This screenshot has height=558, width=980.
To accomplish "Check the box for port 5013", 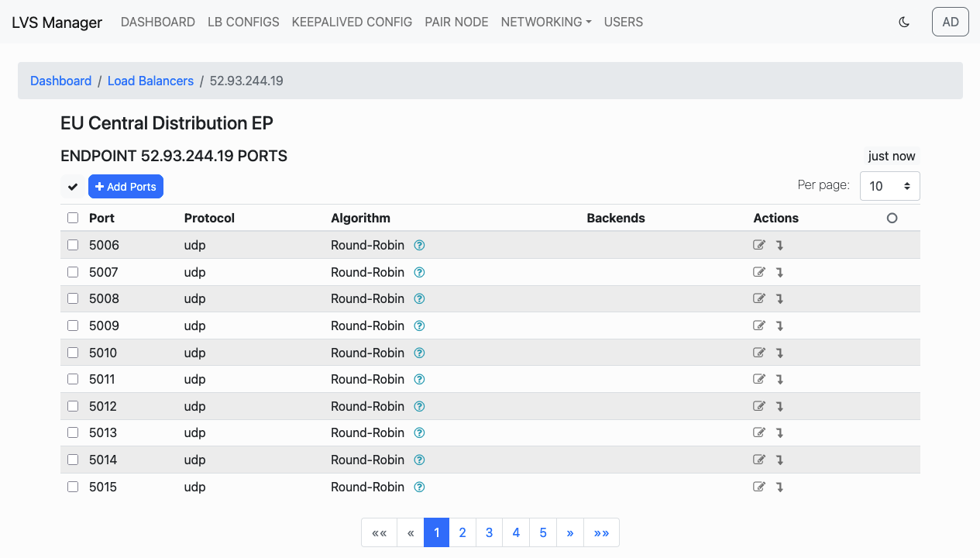I will coord(73,432).
